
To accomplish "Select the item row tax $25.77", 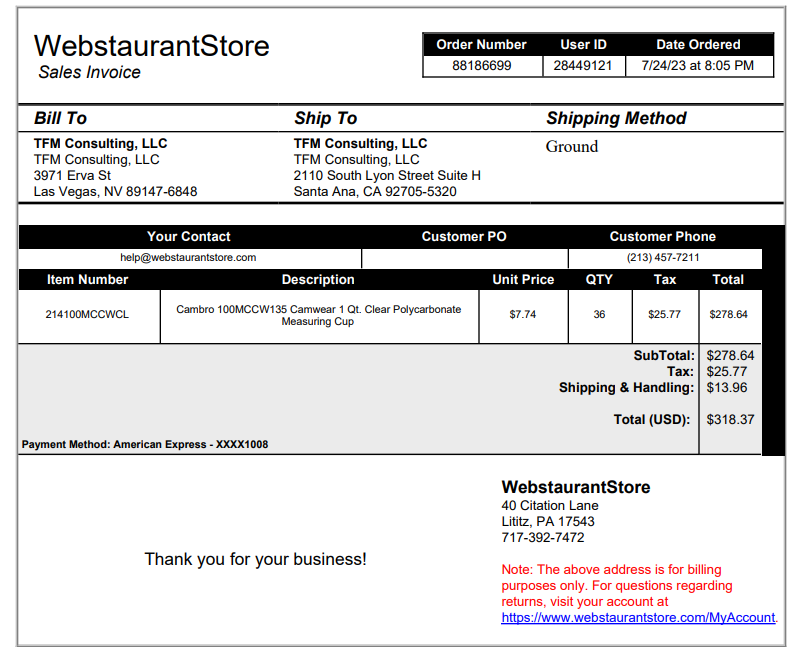I will 664,314.
